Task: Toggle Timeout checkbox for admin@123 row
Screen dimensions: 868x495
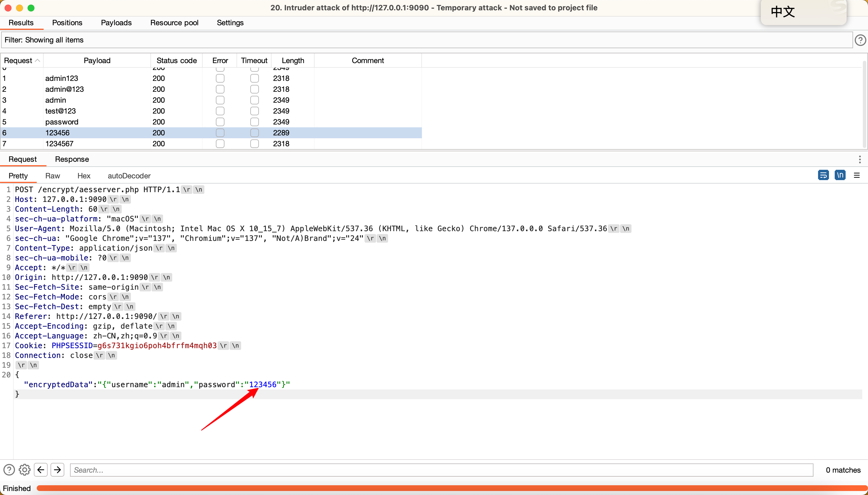Action: click(x=255, y=89)
